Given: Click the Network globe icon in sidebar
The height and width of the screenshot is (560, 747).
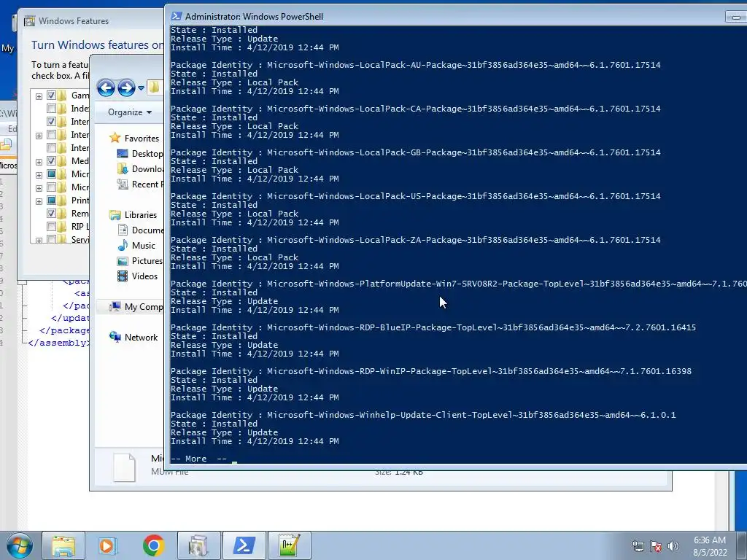Looking at the screenshot, I should [x=115, y=337].
